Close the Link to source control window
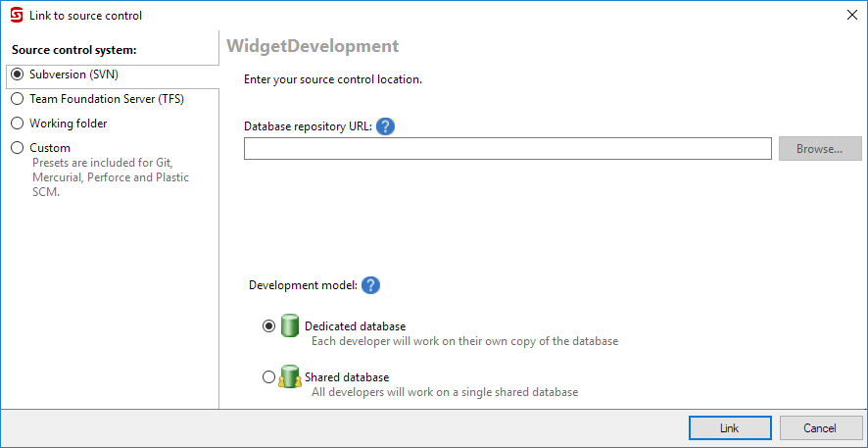The height and width of the screenshot is (448, 868). (x=848, y=15)
